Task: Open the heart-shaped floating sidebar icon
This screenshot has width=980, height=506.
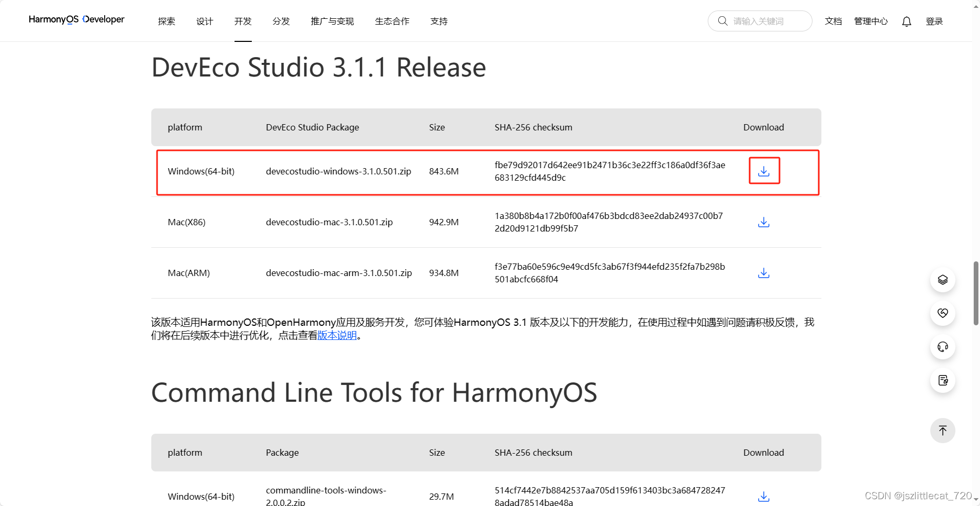Action: pyautogui.click(x=943, y=313)
